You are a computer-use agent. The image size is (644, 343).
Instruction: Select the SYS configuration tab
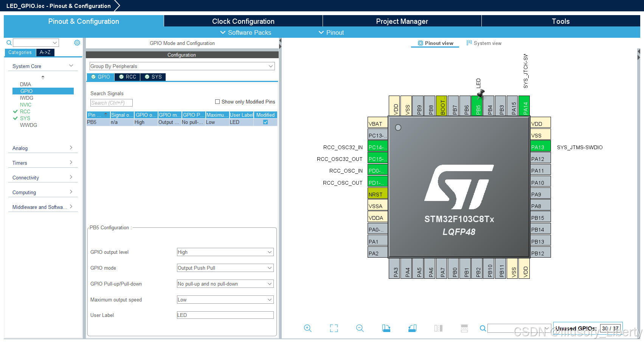pyautogui.click(x=153, y=77)
